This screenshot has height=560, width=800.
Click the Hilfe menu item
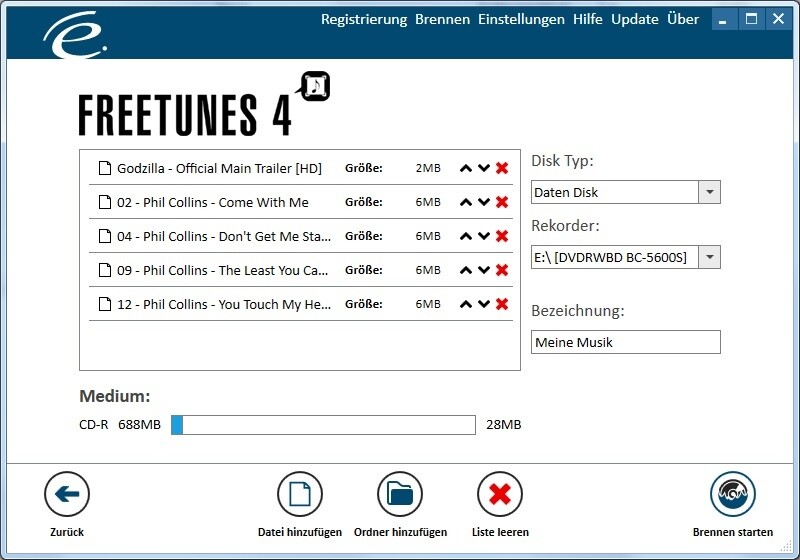click(x=588, y=19)
